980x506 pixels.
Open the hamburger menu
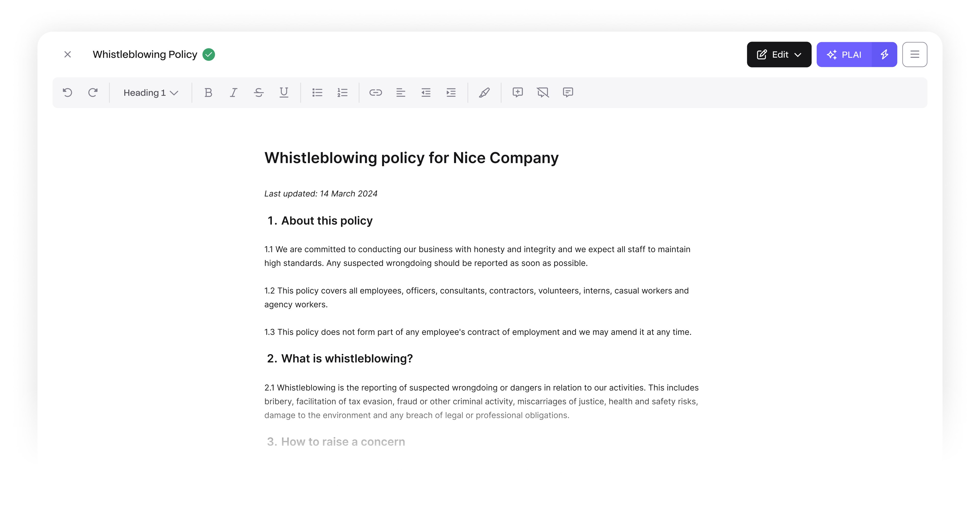point(915,54)
